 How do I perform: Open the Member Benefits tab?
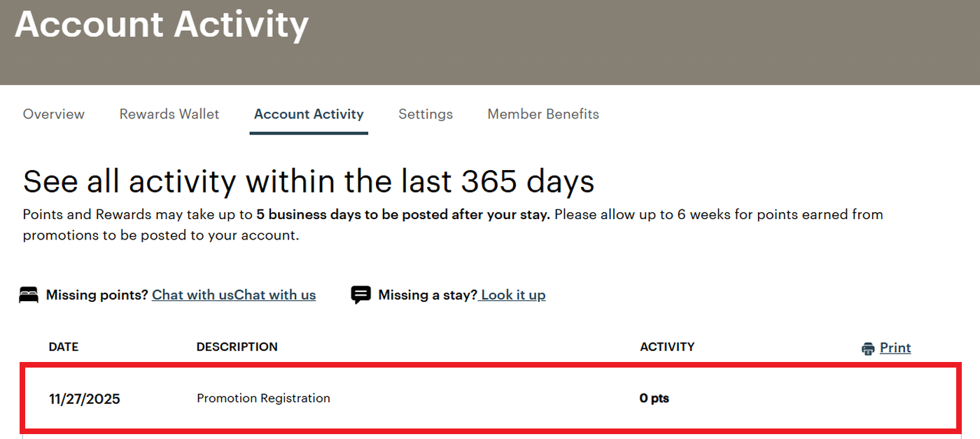coord(543,114)
